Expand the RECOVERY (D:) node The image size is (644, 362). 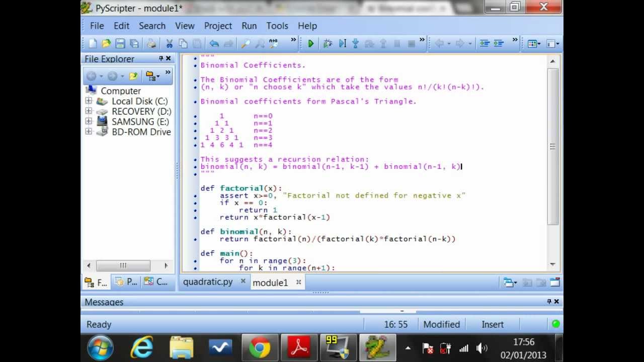89,111
